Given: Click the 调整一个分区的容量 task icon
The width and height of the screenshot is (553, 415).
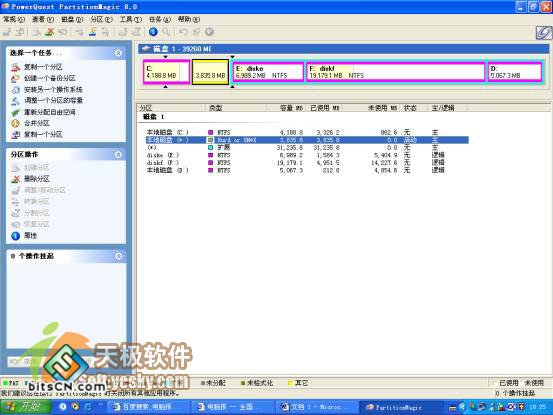Looking at the screenshot, I should click(x=15, y=100).
